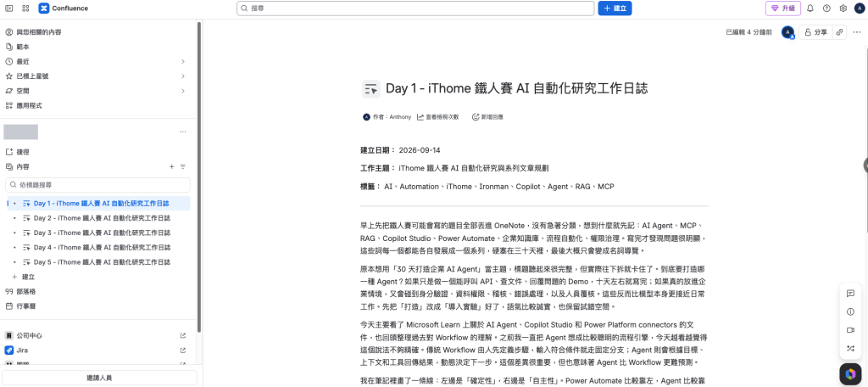The width and height of the screenshot is (868, 387).
Task: Open external link icon for Jira
Action: click(x=183, y=351)
